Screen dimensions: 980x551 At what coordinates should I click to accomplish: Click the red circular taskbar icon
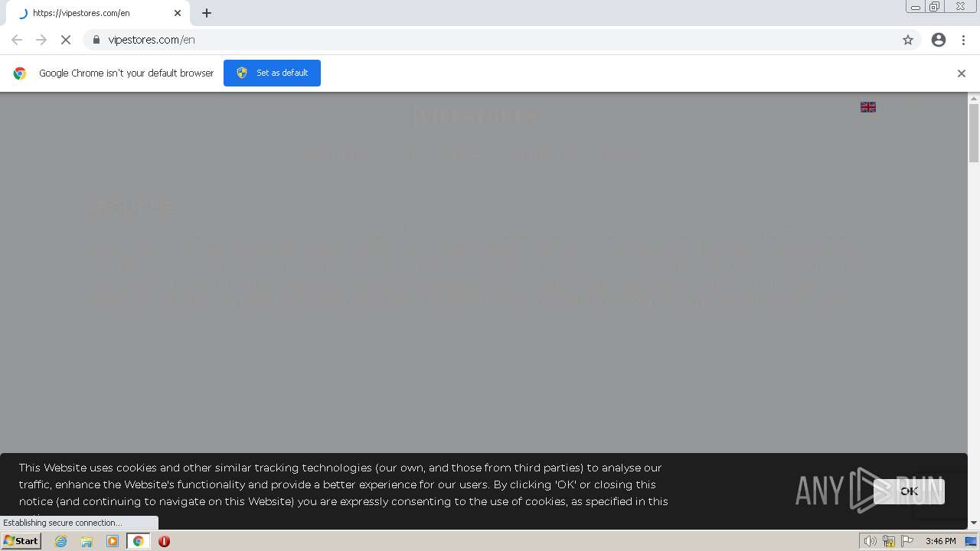click(x=164, y=541)
